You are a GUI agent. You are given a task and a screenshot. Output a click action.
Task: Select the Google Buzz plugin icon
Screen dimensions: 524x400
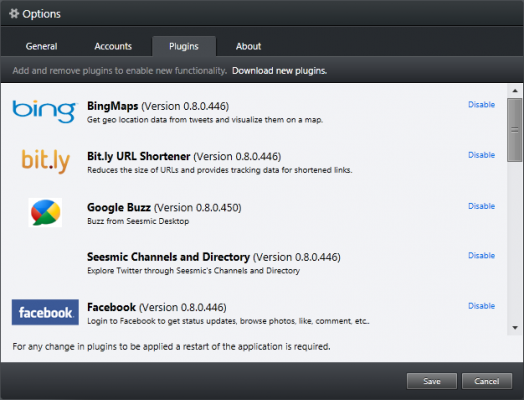point(45,213)
